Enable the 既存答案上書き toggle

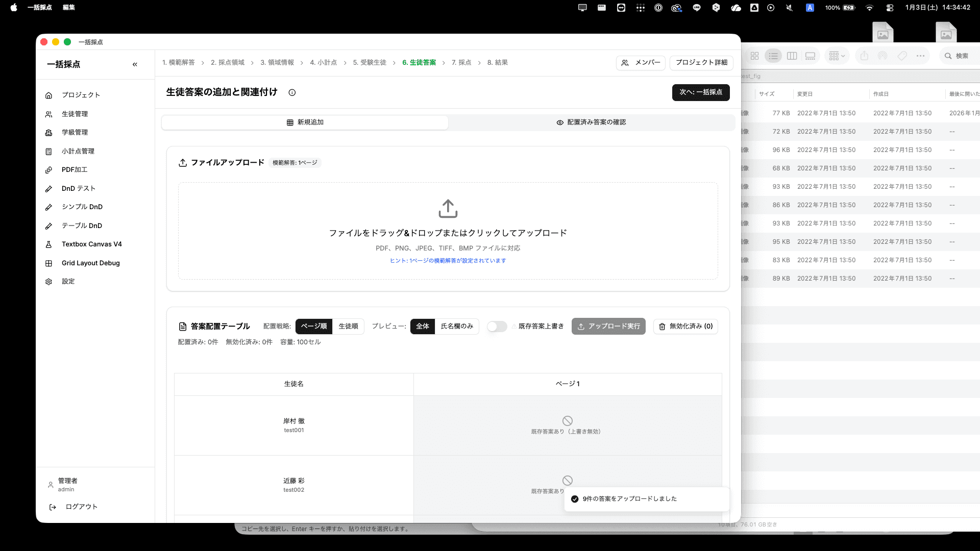click(496, 326)
